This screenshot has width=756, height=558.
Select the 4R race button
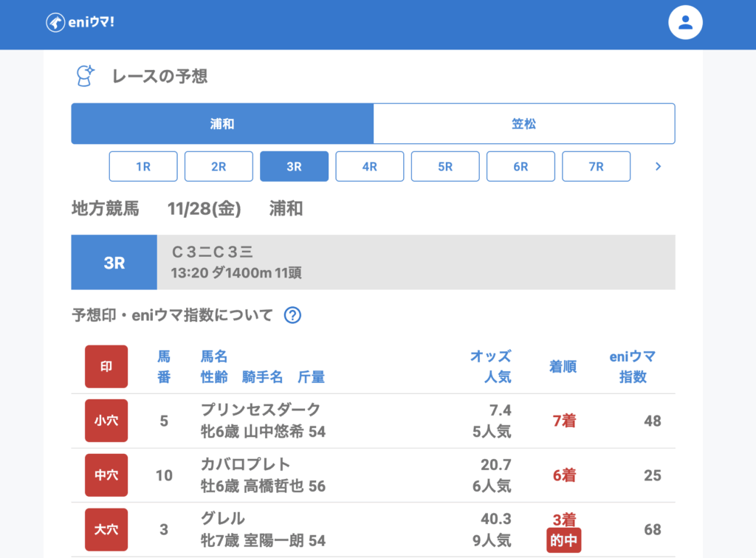(370, 167)
